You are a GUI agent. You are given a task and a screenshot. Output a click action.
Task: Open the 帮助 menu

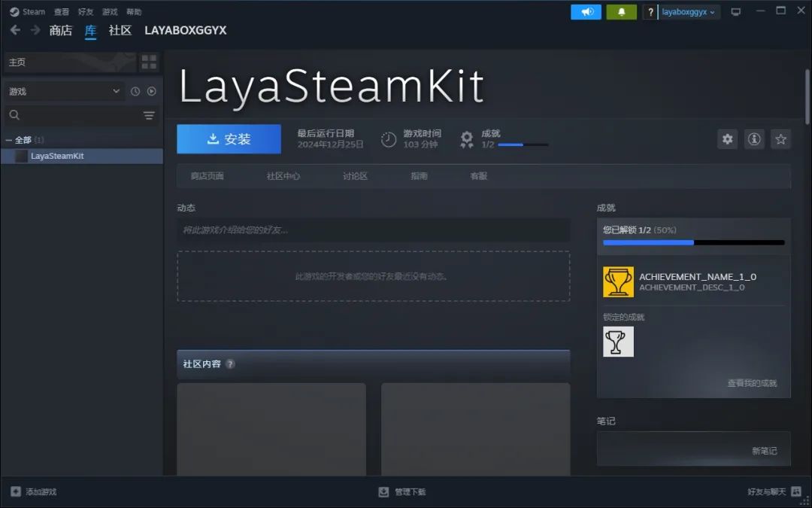pos(134,12)
